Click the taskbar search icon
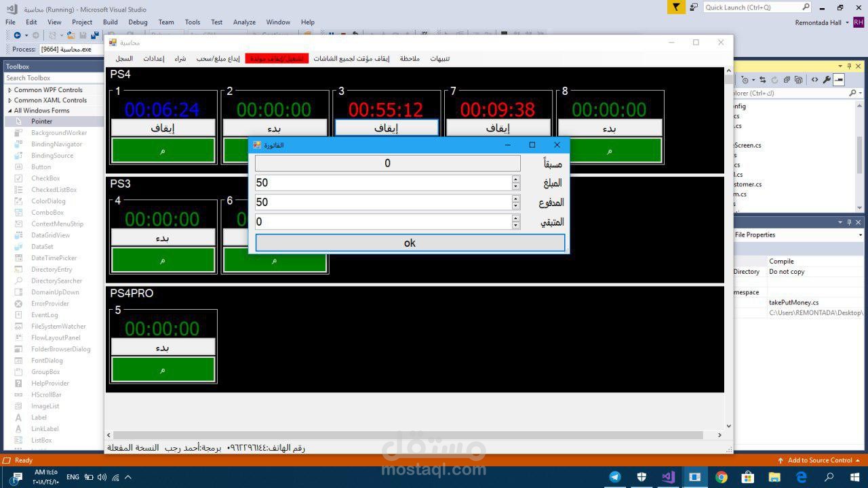The width and height of the screenshot is (868, 488). pyautogui.click(x=829, y=477)
